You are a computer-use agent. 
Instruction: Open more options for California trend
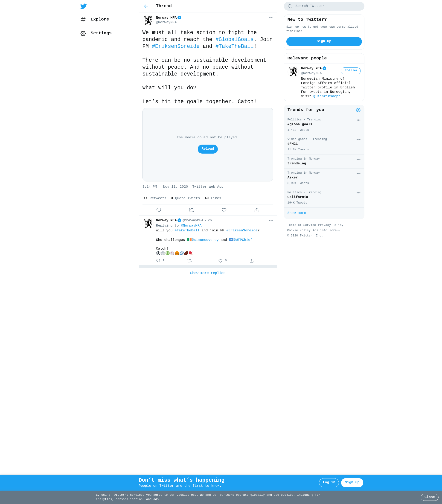(x=358, y=193)
